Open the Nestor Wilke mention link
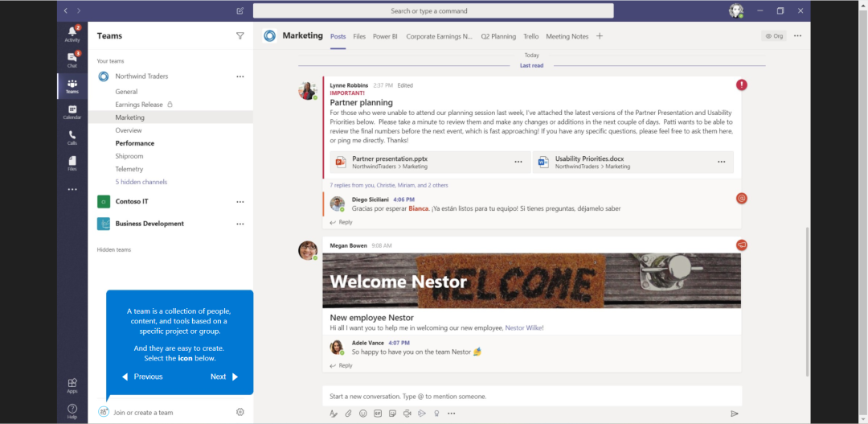The image size is (868, 424). pyautogui.click(x=523, y=328)
